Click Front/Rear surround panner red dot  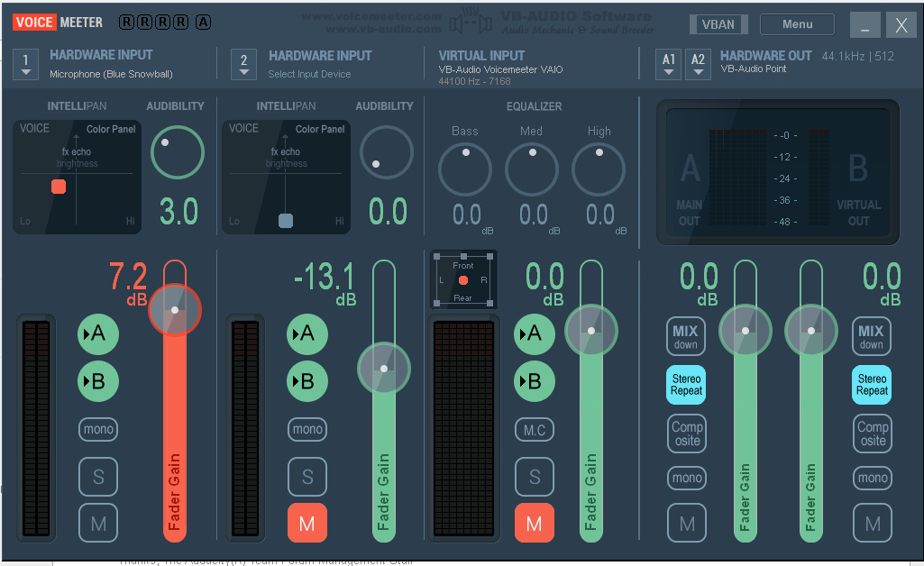463,280
